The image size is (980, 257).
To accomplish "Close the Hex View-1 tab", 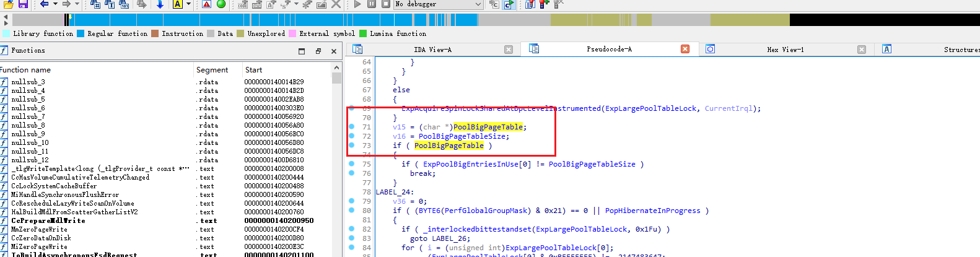I will click(862, 50).
